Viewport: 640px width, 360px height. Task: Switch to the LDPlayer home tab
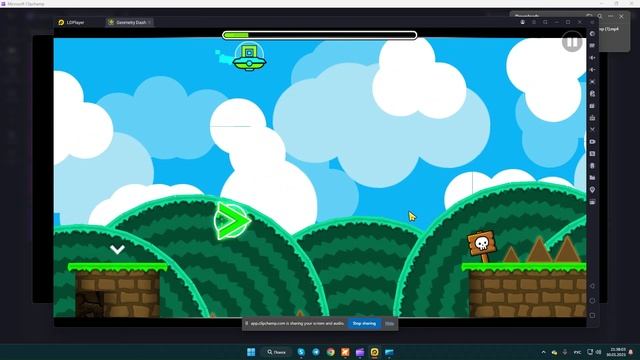71,22
